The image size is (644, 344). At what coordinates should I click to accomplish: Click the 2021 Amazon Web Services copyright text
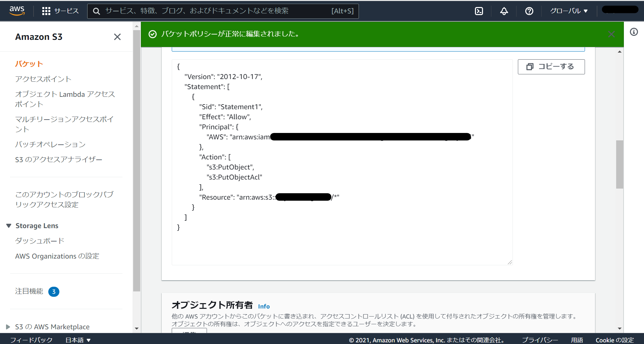tap(427, 340)
